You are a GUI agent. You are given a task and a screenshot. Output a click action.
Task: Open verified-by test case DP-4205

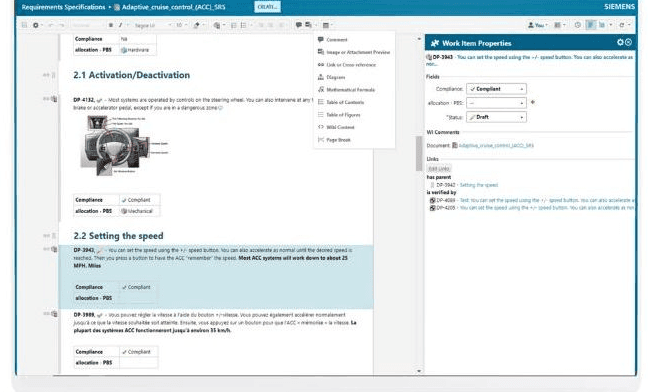tap(532, 208)
